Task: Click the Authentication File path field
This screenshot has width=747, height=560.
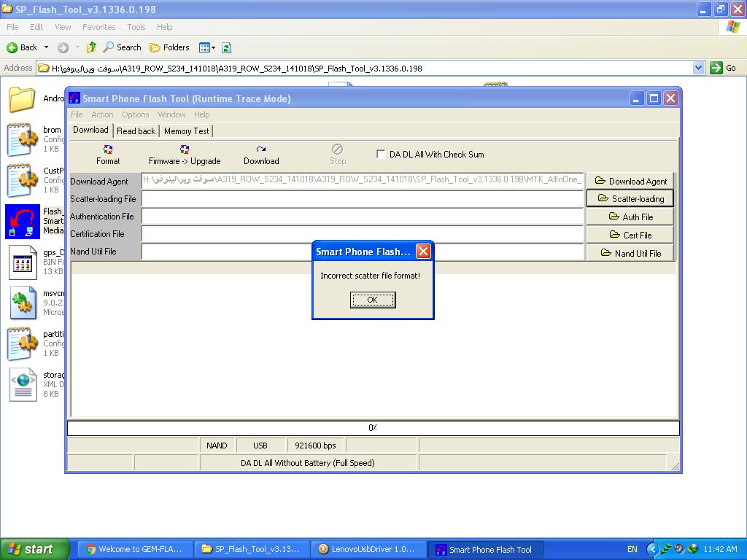Action: pos(363,216)
